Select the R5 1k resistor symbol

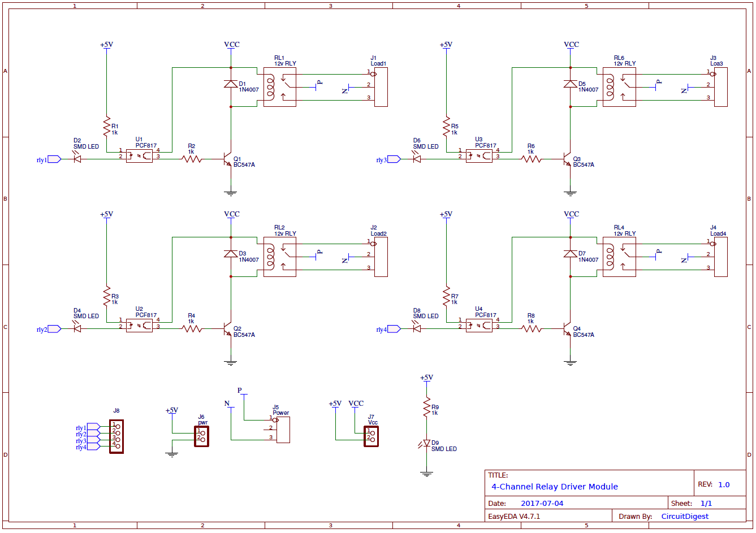(x=446, y=125)
